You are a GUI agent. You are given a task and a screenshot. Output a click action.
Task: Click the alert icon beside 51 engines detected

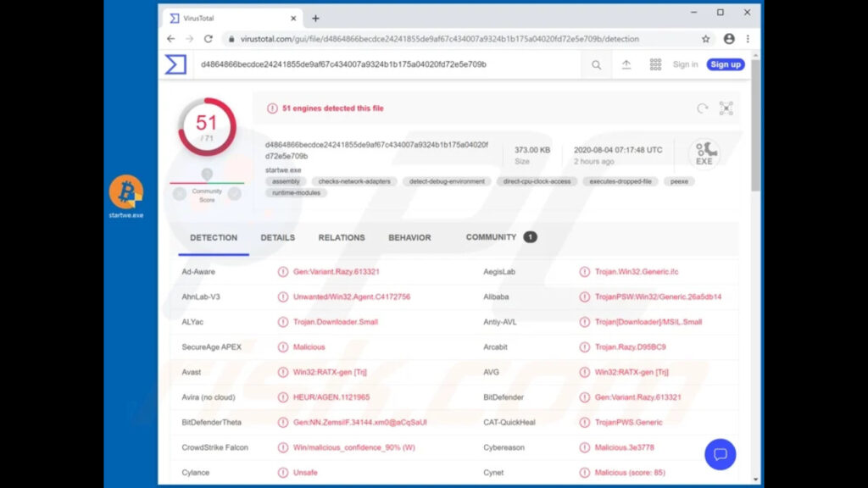pos(272,108)
